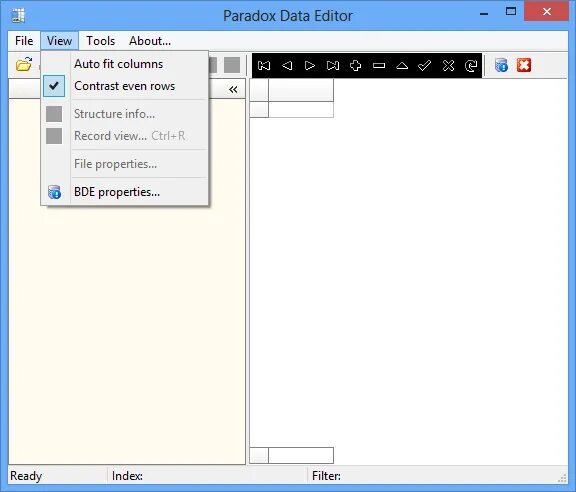Click the red X exit toolbar icon

click(524, 65)
